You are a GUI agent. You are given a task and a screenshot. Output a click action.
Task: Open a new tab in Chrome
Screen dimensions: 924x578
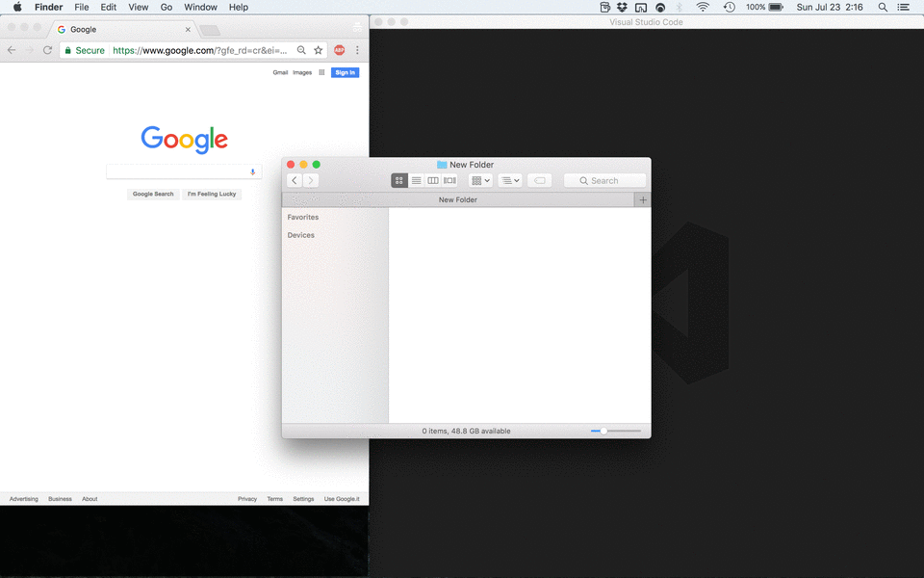210,30
